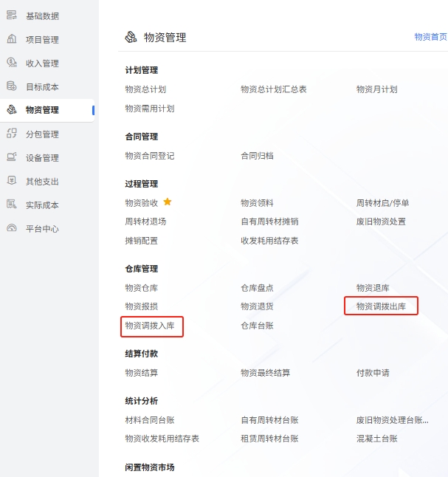Click the 基础数据 sidebar icon
Image resolution: width=448 pixels, height=477 pixels.
point(12,16)
